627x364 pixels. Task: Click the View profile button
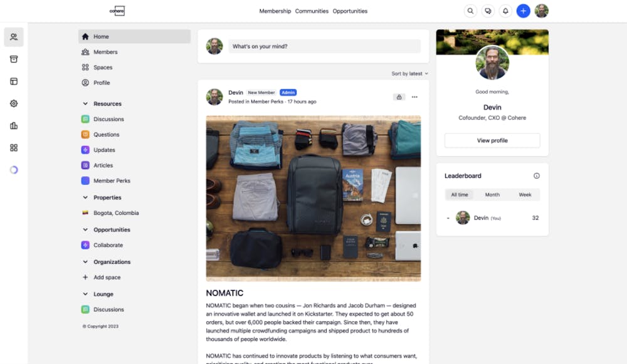(x=492, y=140)
